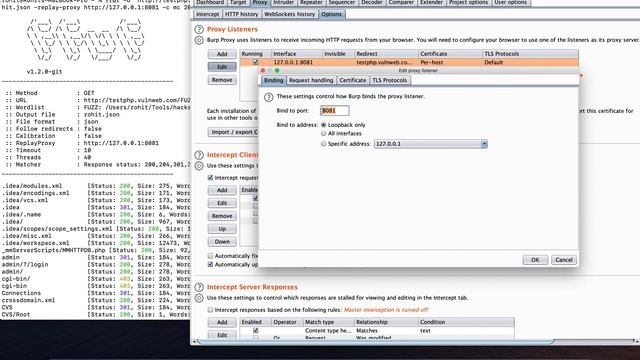Click OK in Edit proxy listener dialog
The height and width of the screenshot is (360, 640).
tap(535, 260)
